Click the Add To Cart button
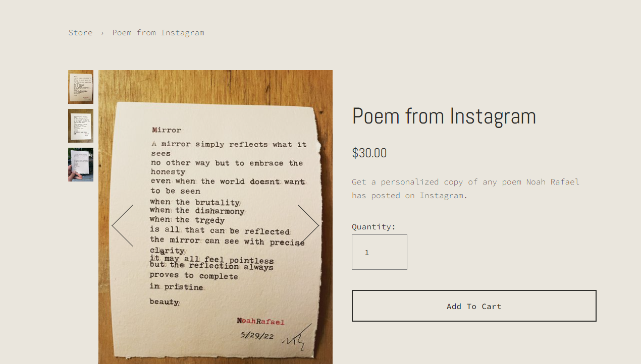This screenshot has width=641, height=364. click(474, 306)
